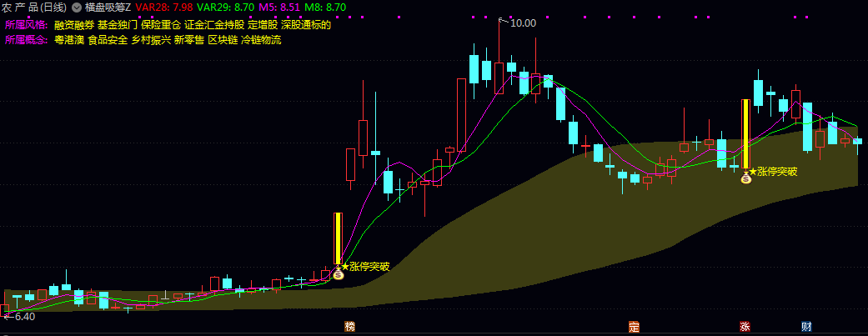Click the 粤港澳 concept tag
Viewport: 868px width, 336px height.
tap(69, 40)
